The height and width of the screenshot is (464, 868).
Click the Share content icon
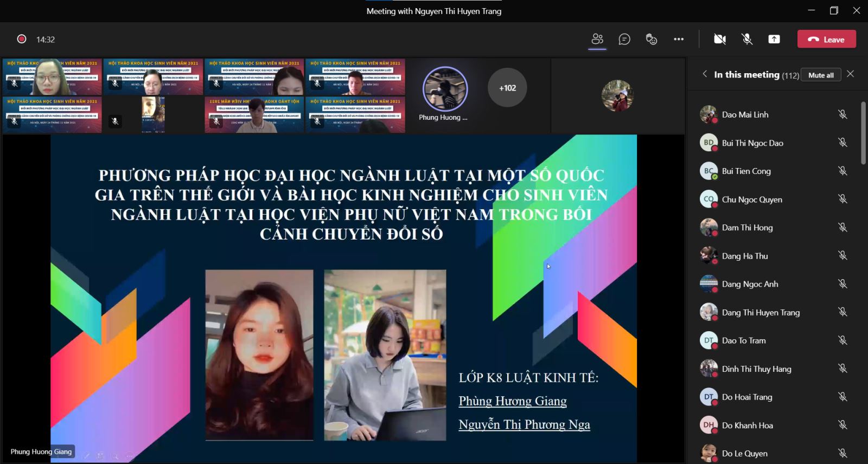[x=774, y=39]
